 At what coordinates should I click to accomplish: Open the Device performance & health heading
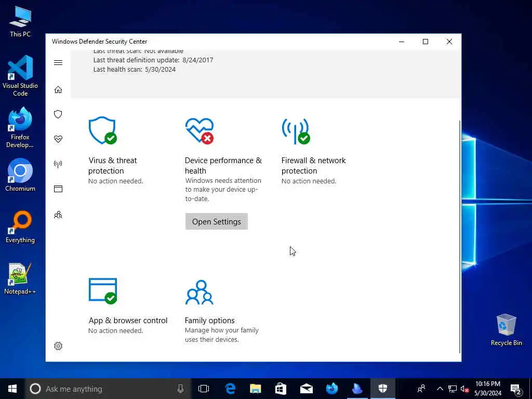pyautogui.click(x=223, y=166)
